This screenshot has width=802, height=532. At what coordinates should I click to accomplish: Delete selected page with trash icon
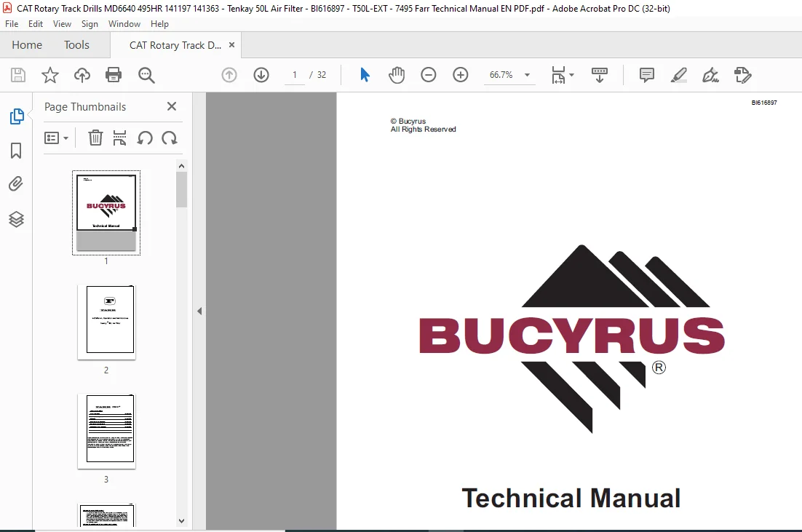(x=95, y=138)
